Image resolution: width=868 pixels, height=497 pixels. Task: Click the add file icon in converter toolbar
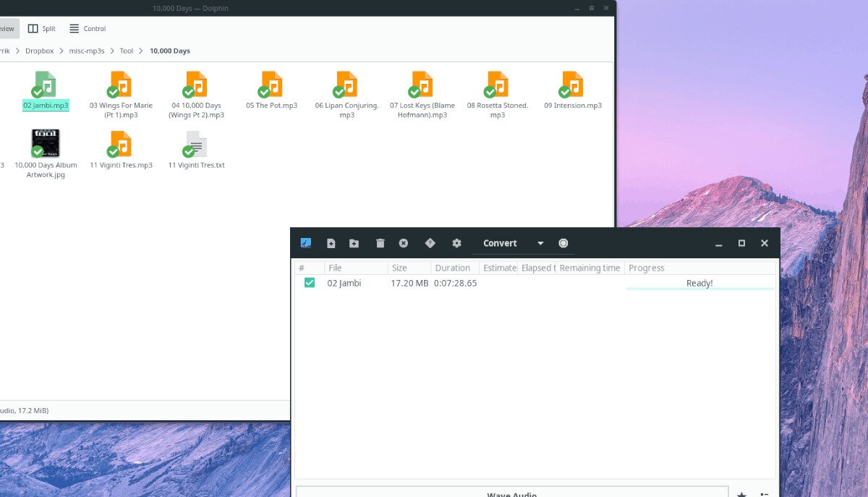coord(331,244)
